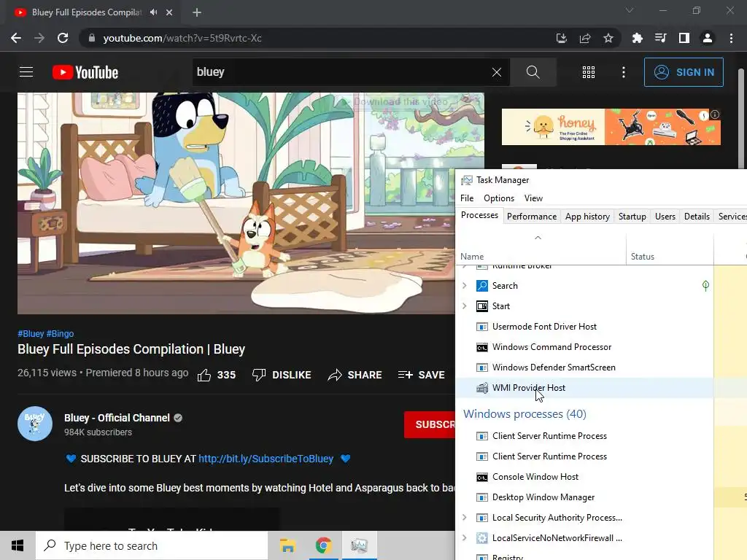Mute the tab via speaker icon
747x560 pixels.
point(153,12)
